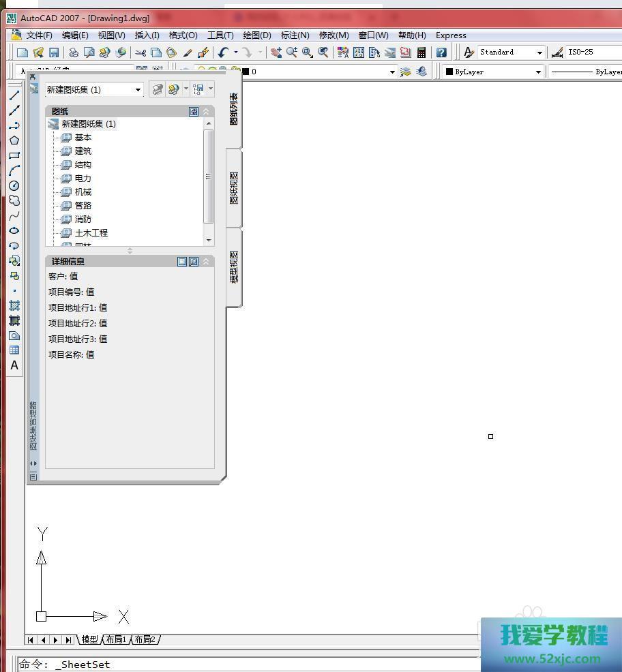Viewport: 622px width, 672px height.
Task: Open the QuickCalc calculator icon
Action: point(421,52)
